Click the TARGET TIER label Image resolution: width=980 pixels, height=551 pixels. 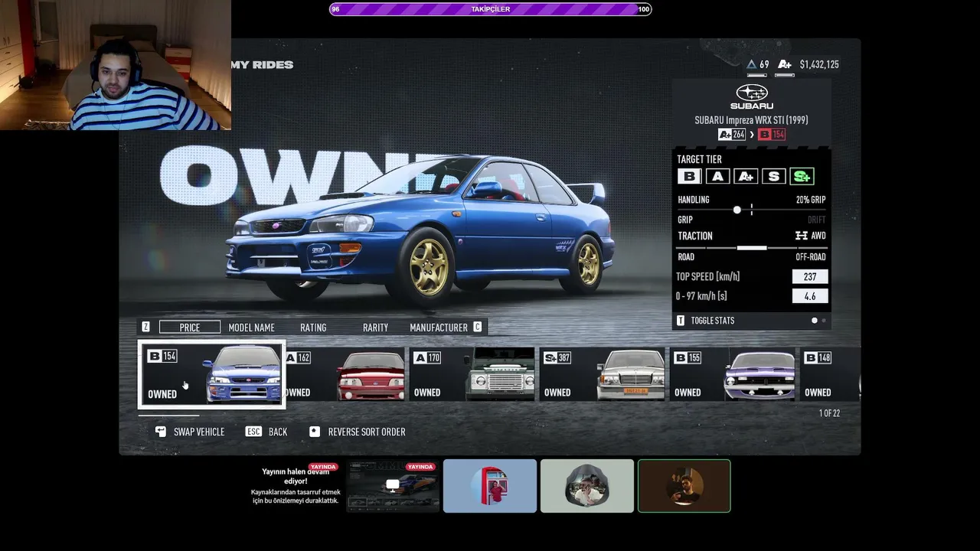click(700, 159)
